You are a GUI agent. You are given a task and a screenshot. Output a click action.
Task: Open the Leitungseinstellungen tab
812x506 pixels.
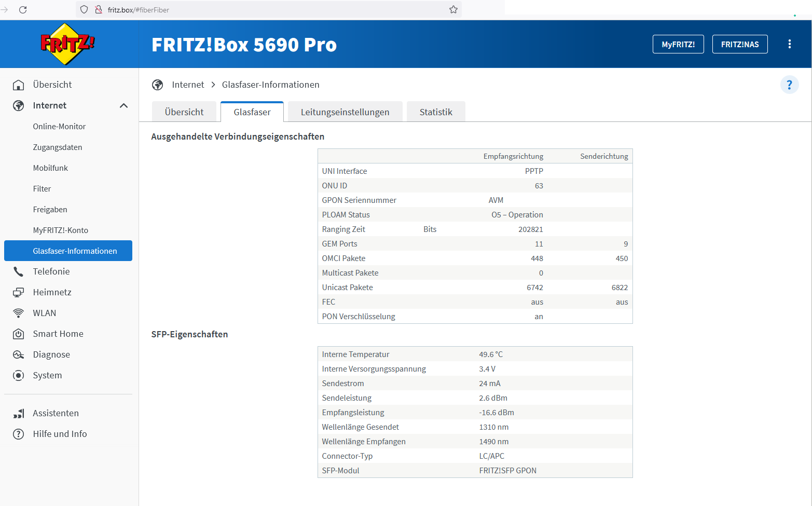tap(345, 112)
